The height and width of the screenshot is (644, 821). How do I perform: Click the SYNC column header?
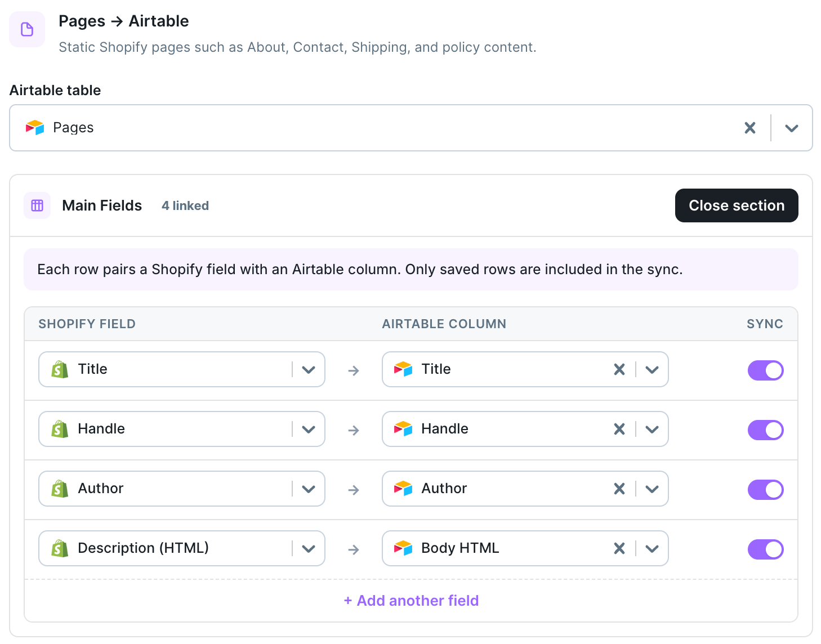point(765,324)
